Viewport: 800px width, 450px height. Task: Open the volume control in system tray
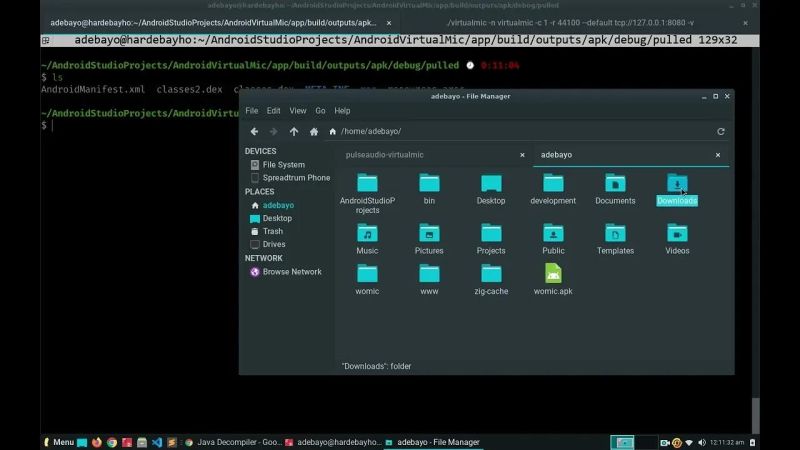point(702,442)
